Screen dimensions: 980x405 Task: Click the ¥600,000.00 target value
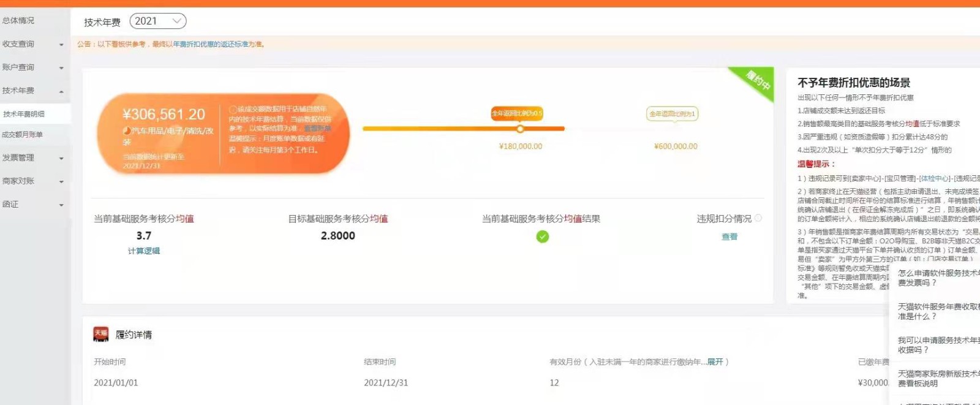(x=676, y=146)
